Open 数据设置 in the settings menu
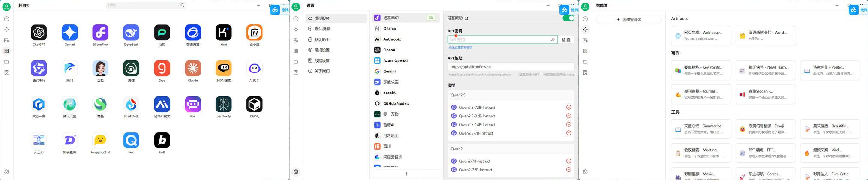Viewport: 868px width, 180px height. (336, 60)
